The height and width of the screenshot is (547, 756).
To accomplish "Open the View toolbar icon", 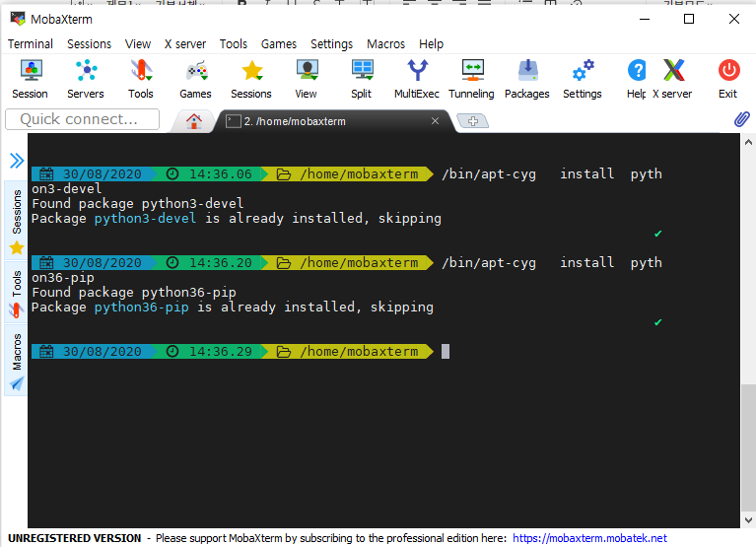I will click(x=307, y=79).
